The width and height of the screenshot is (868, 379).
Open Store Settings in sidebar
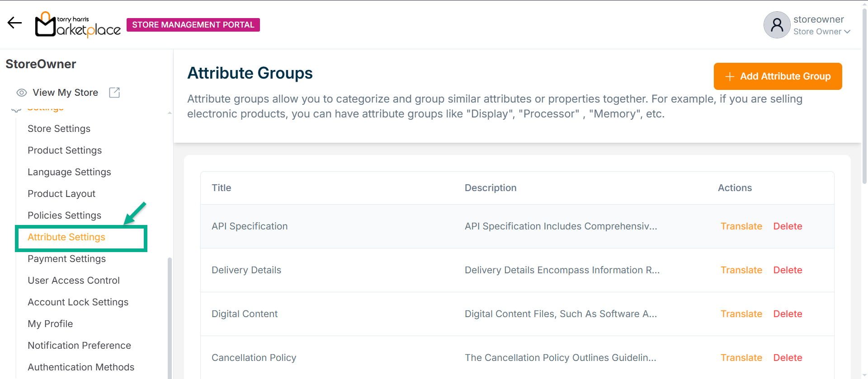pyautogui.click(x=59, y=129)
